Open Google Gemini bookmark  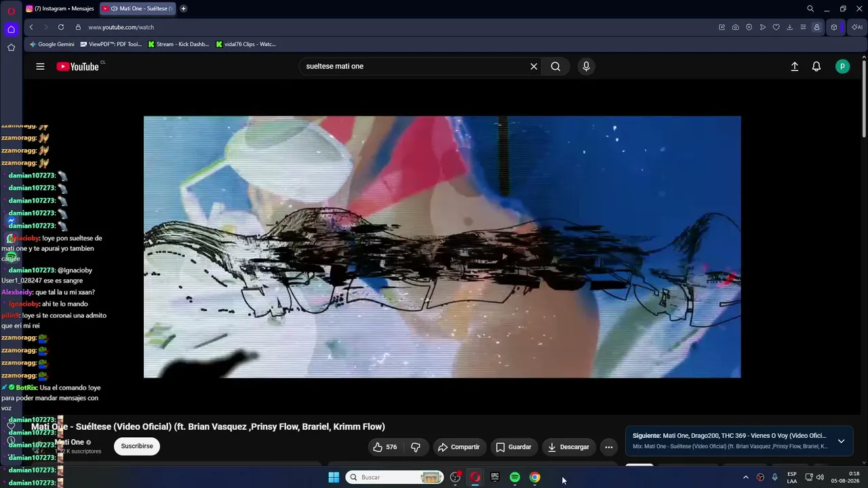[x=52, y=44]
